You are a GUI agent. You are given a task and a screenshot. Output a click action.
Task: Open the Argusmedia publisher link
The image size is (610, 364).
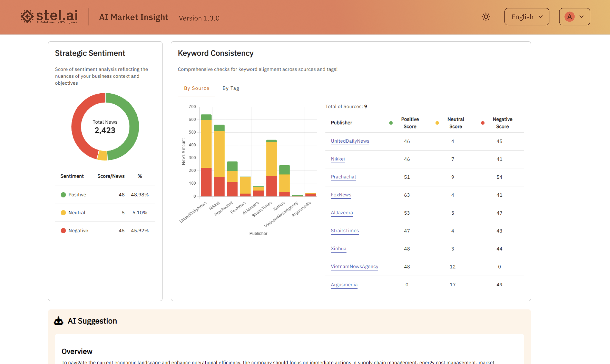[x=344, y=284]
